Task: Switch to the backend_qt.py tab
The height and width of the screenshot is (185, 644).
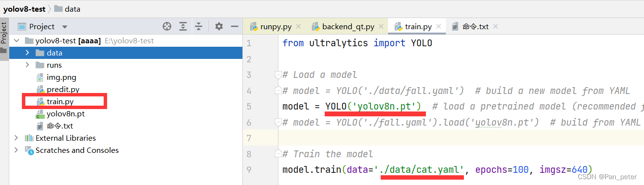Action: [343, 27]
